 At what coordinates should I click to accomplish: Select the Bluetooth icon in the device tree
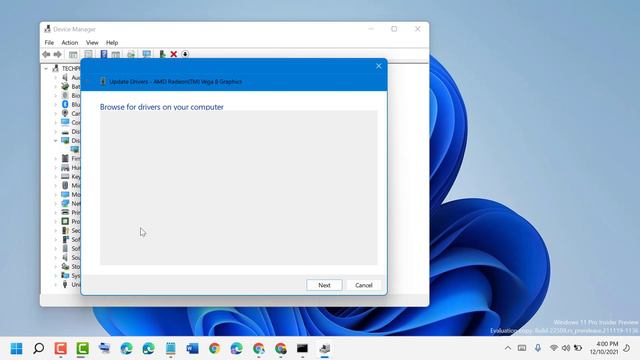(x=65, y=104)
